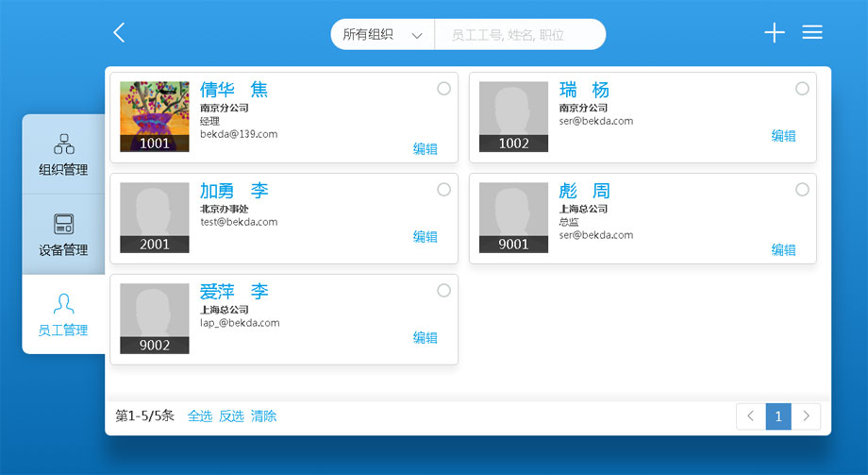This screenshot has width=868, height=475.
Task: Select the 员工管理 sidebar tab
Action: click(63, 314)
